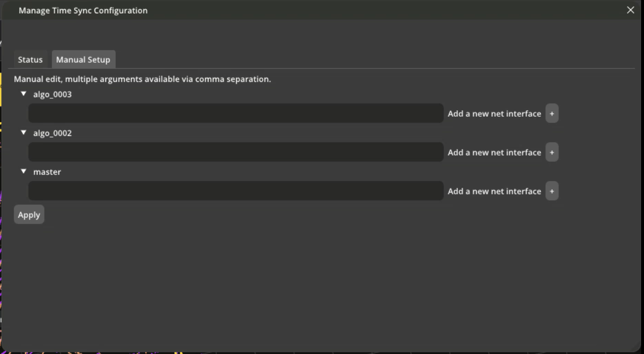Image resolution: width=644 pixels, height=354 pixels.
Task: Click the algo_0002 net interface input field
Action: pyautogui.click(x=236, y=152)
